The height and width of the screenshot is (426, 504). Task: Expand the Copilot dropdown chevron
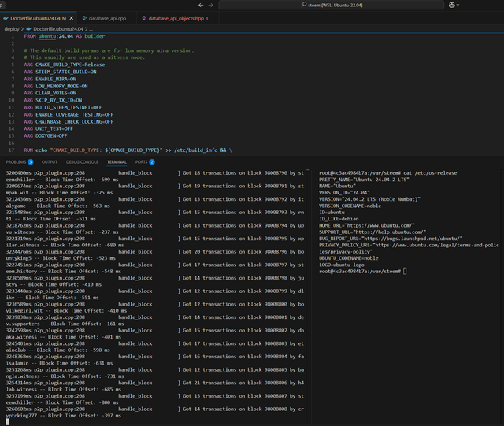pos(458,5)
